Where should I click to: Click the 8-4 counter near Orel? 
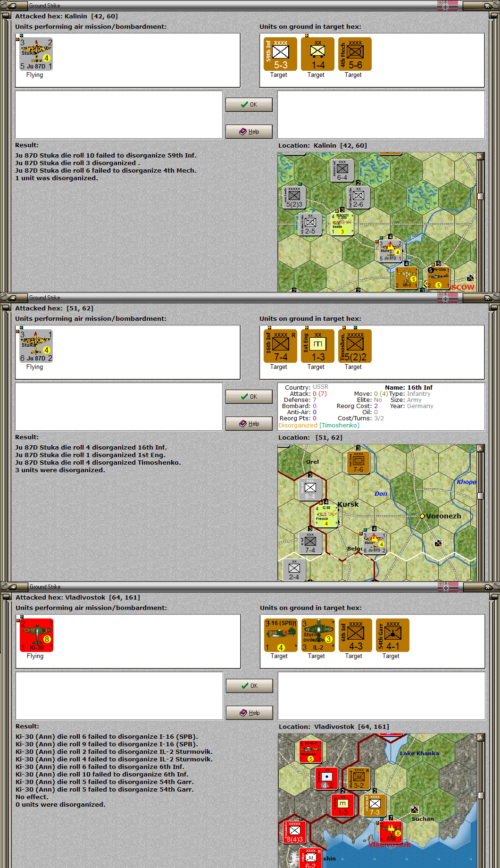[x=310, y=490]
